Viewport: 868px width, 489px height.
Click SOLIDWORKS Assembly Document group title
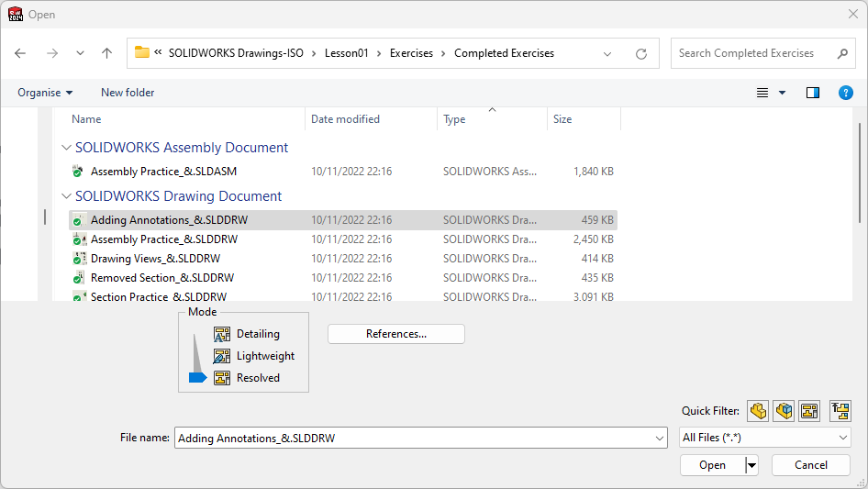182,148
